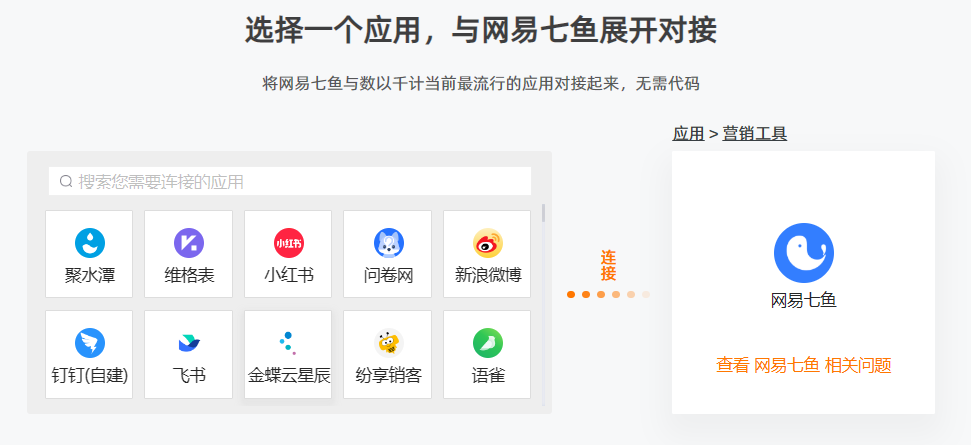Click the orange 连接 label

point(608,266)
